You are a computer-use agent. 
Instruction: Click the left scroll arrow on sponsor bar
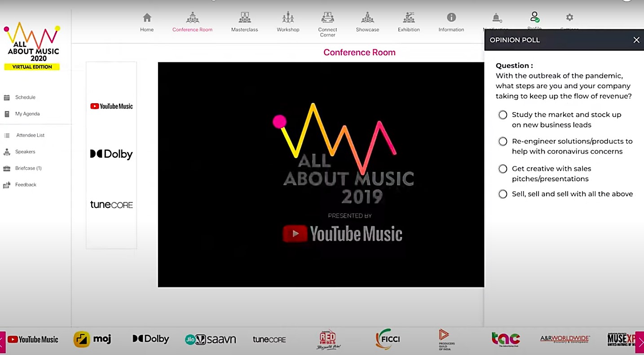tap(3, 340)
